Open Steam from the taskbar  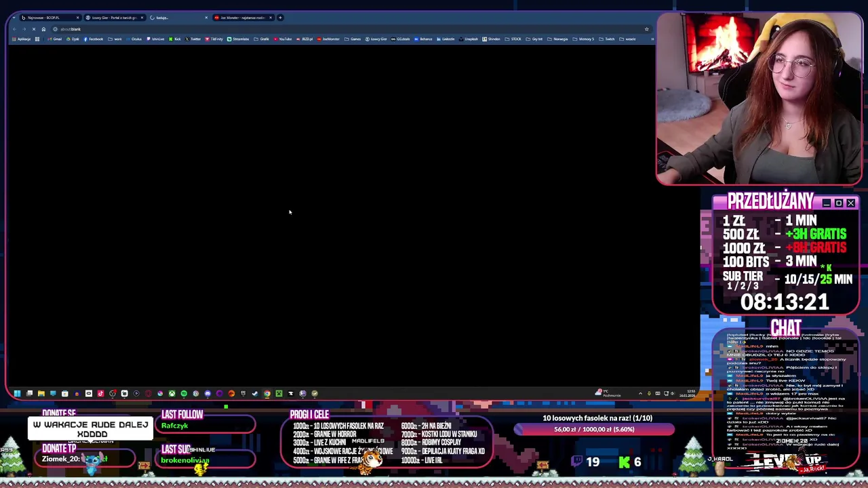[x=255, y=393]
